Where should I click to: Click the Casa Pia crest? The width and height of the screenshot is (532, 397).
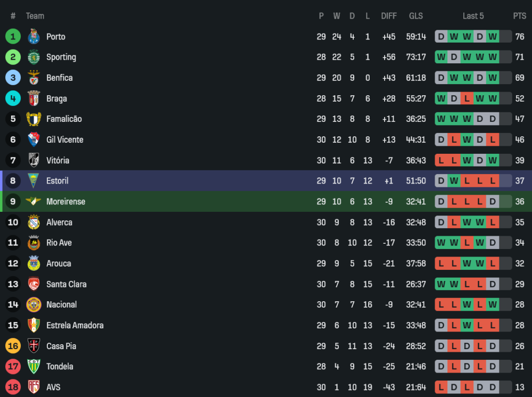point(34,346)
